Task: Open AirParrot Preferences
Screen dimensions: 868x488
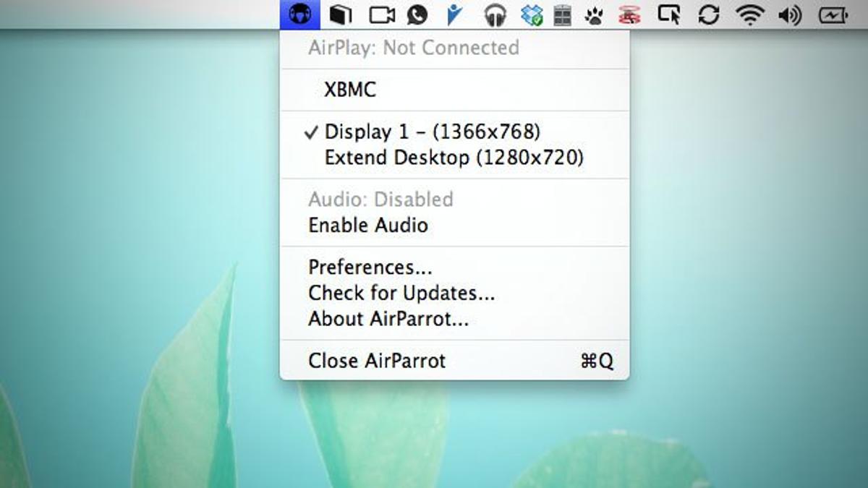Action: (x=370, y=267)
